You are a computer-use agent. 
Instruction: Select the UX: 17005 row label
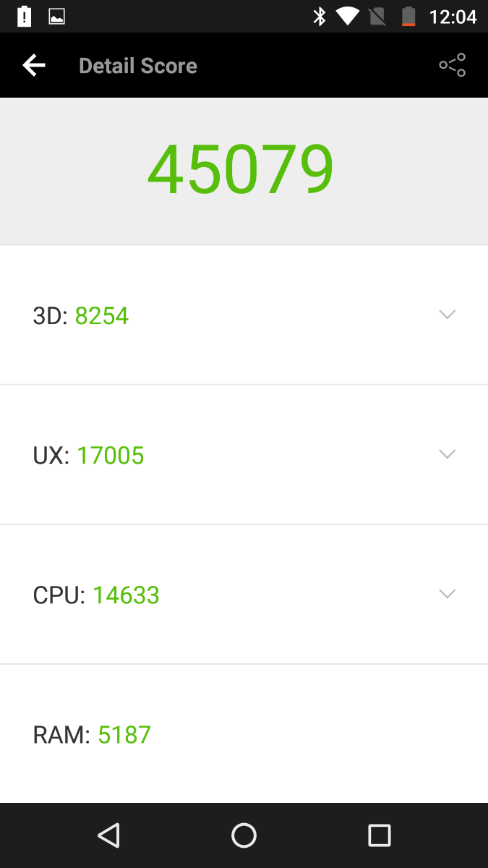(x=89, y=455)
